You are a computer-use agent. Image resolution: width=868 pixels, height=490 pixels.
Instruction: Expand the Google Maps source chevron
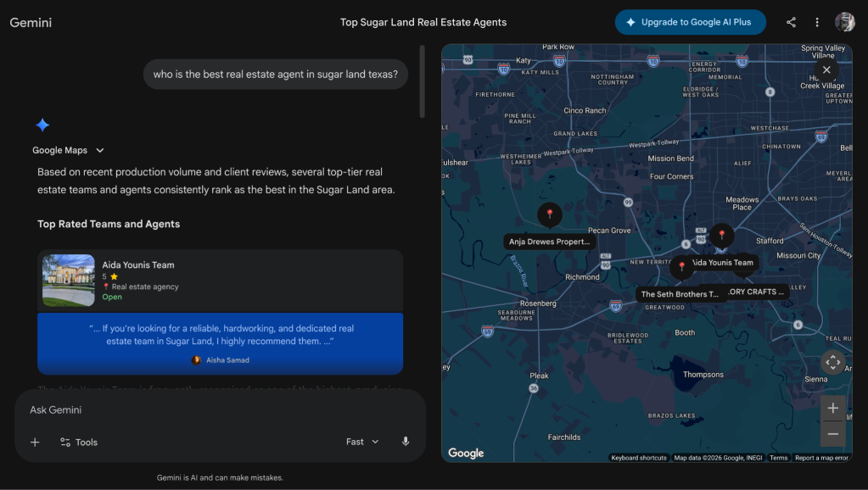(x=100, y=150)
